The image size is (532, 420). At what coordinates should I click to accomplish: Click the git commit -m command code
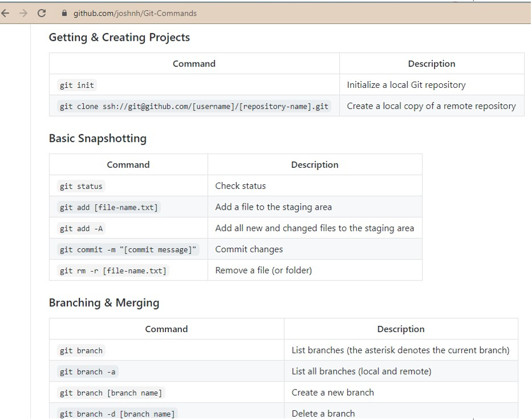coord(128,249)
